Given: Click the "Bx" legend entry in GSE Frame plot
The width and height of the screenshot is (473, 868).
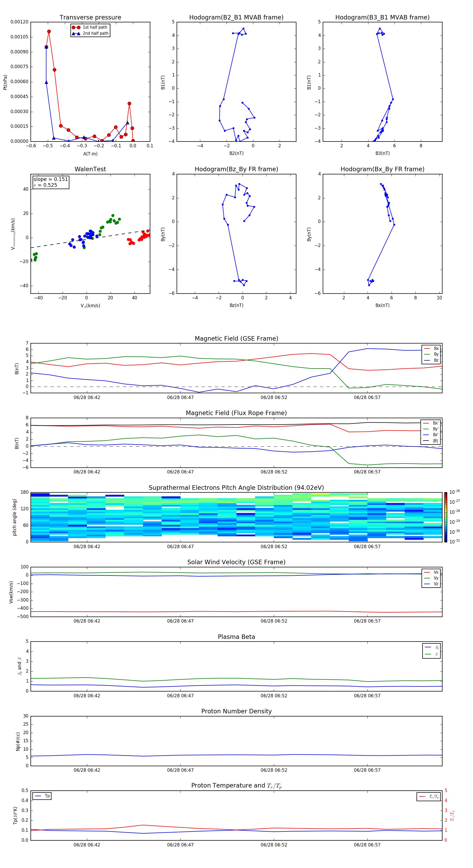Looking at the screenshot, I should click(431, 349).
